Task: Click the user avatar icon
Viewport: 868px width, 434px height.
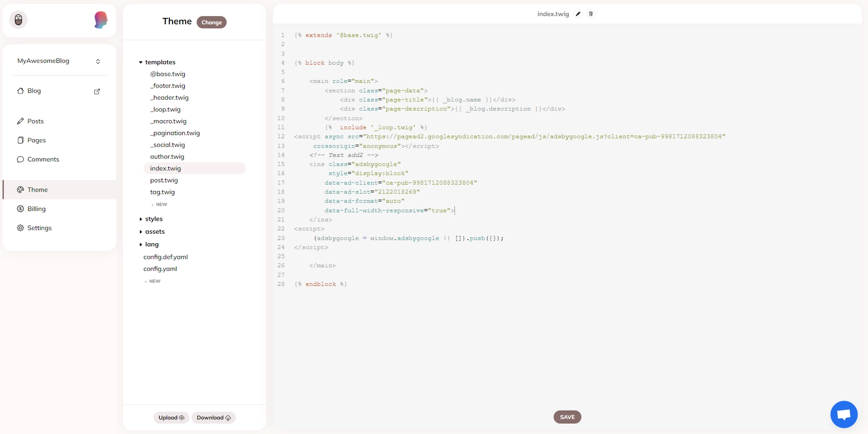Action: pos(18,20)
